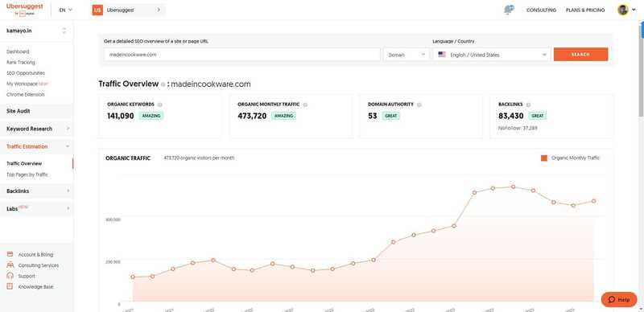Open the Domain type dropdown

click(x=407, y=55)
